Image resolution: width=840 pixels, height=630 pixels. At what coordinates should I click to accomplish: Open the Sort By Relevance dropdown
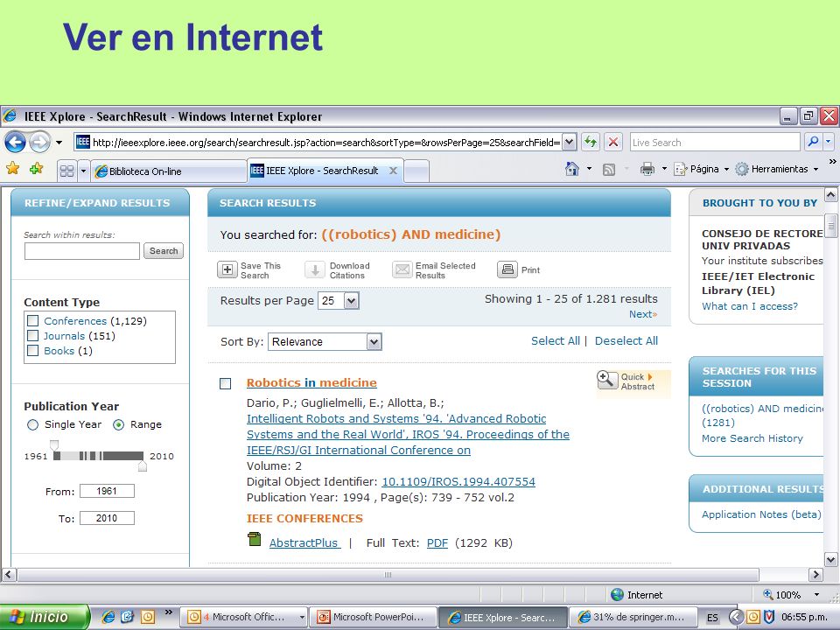click(374, 342)
